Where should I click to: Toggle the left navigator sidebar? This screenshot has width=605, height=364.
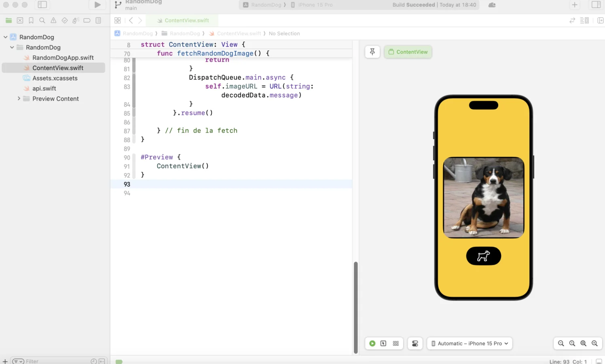coord(42,5)
